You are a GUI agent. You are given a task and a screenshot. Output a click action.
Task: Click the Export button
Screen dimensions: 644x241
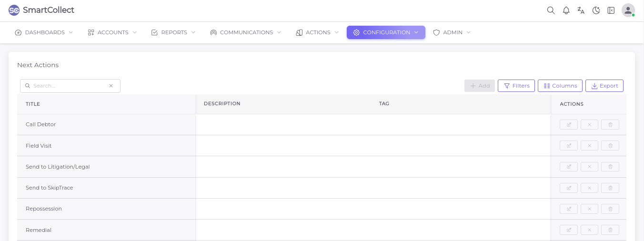(604, 86)
